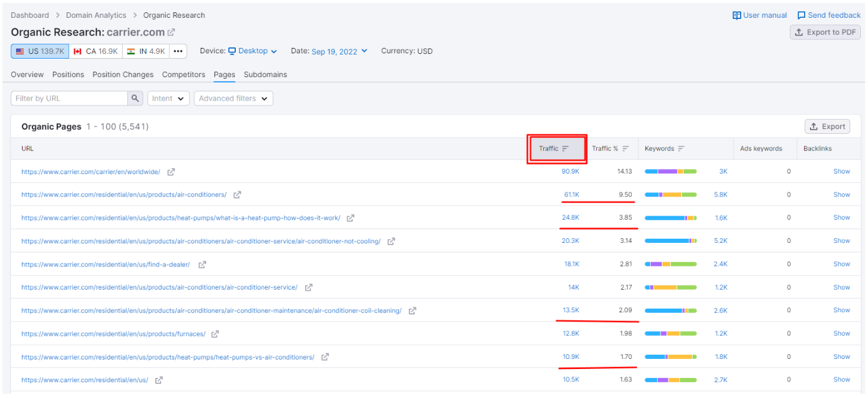Click the Export button in Organic Pages
Viewport: 868px width, 398px height.
[x=827, y=126]
